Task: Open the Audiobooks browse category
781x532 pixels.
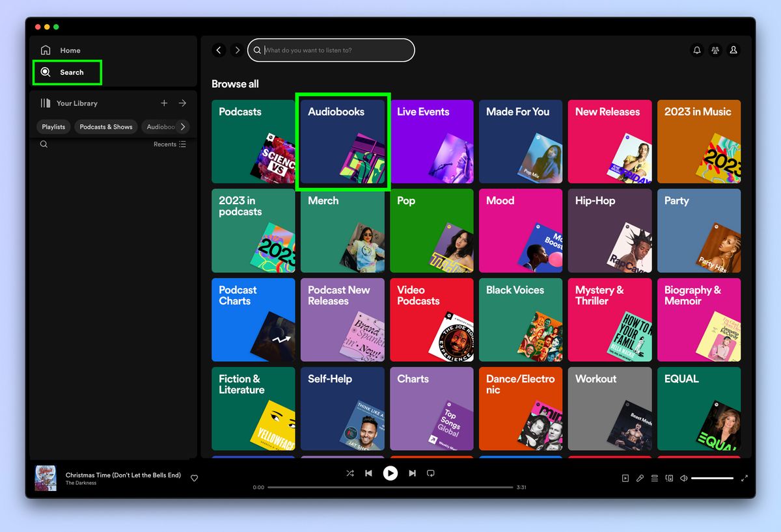Action: pos(343,141)
